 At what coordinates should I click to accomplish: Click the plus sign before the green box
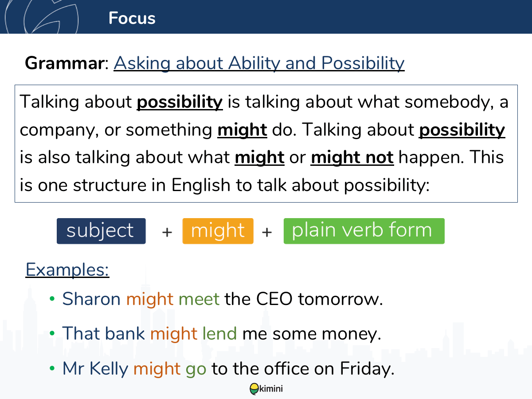point(266,232)
